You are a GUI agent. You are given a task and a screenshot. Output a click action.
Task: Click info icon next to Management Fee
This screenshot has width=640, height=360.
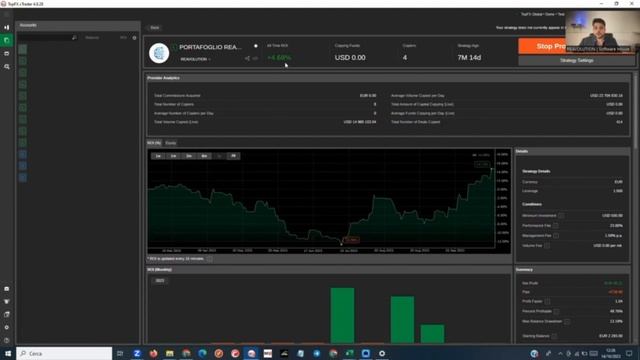click(x=556, y=236)
